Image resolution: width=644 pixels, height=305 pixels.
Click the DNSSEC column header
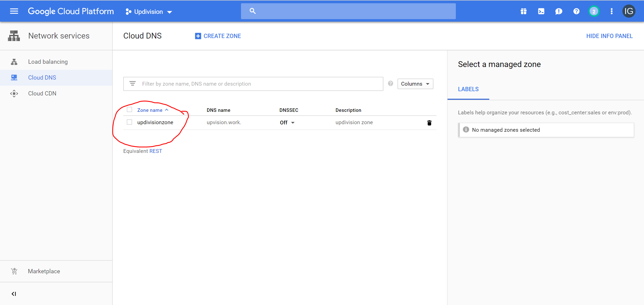289,110
